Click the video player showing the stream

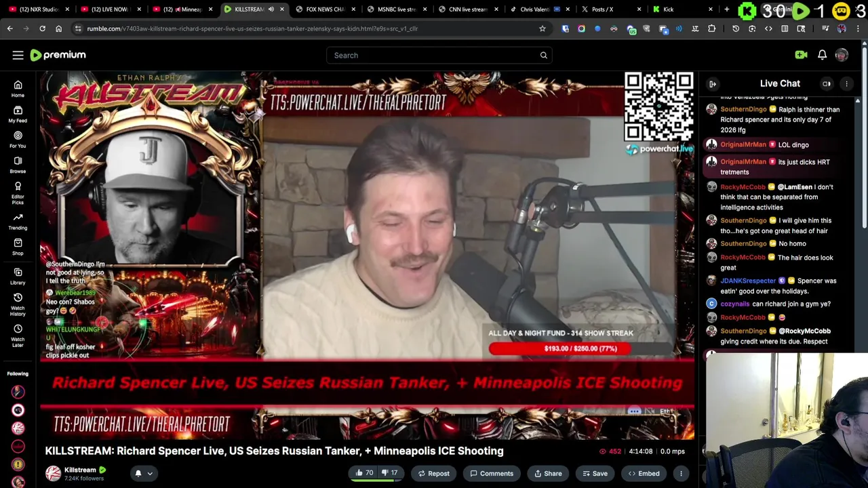click(367, 256)
